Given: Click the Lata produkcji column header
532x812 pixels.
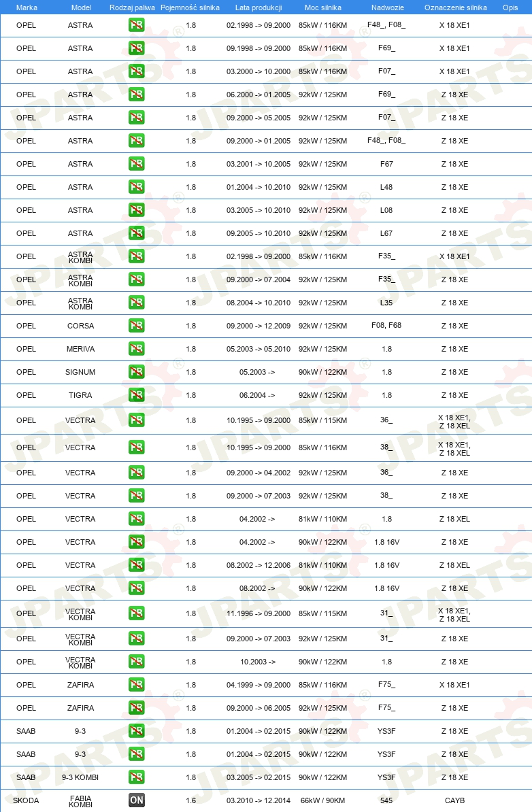Looking at the screenshot, I should pyautogui.click(x=259, y=7).
